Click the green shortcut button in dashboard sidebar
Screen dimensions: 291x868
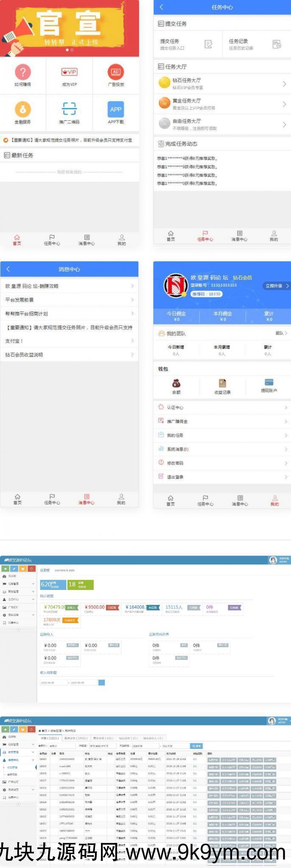[x=5, y=569]
